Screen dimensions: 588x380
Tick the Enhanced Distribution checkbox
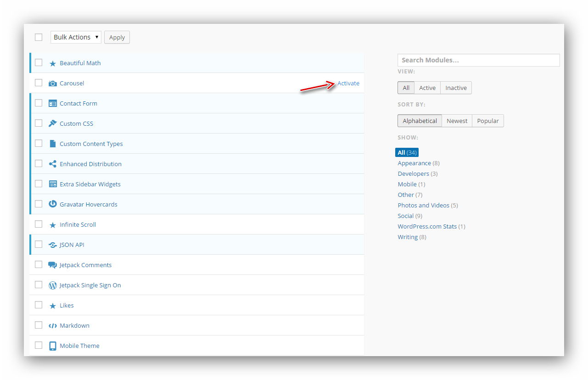point(39,163)
